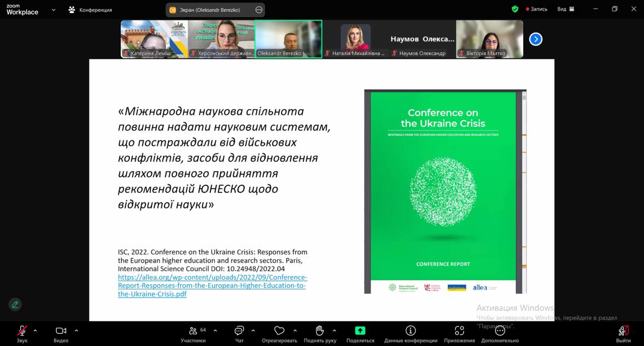Open the Дополнительно more menu

pyautogui.click(x=500, y=334)
